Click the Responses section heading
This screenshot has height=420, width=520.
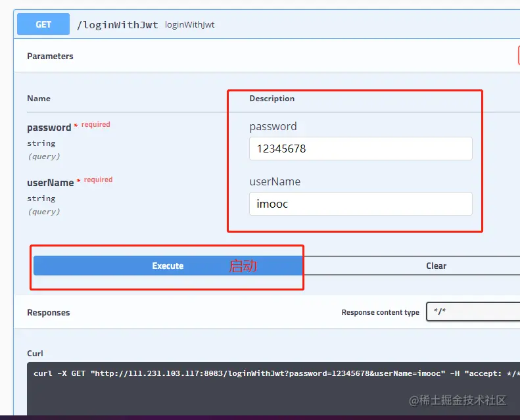[49, 313]
